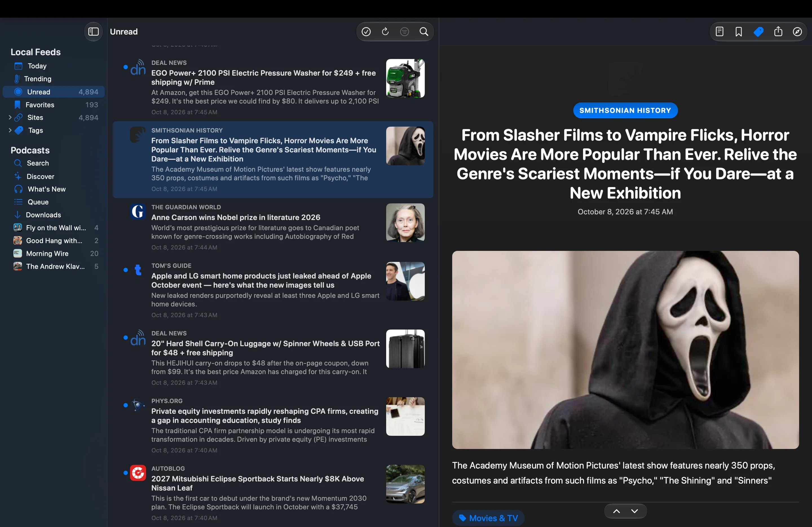Go to previous article with up chevron
Image resolution: width=812 pixels, height=527 pixels.
tap(616, 511)
